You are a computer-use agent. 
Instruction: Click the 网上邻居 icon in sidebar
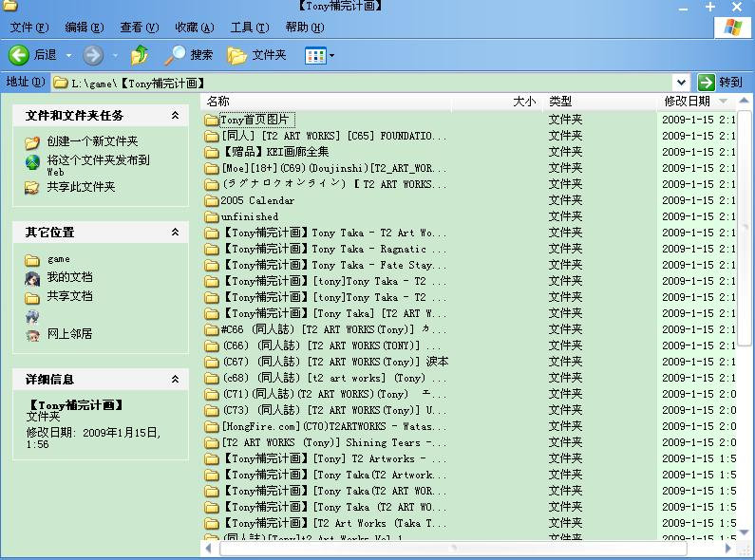point(32,335)
